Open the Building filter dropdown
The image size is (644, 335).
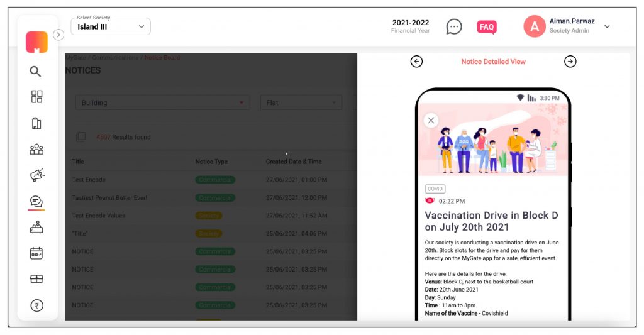[x=162, y=102]
